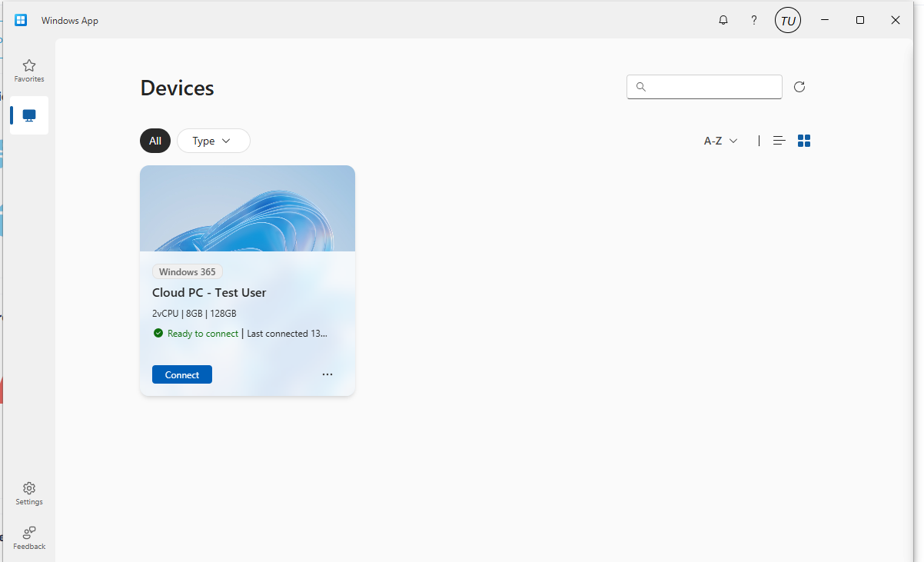Image resolution: width=924 pixels, height=562 pixels.
Task: Click the Devices page heading
Action: point(177,88)
